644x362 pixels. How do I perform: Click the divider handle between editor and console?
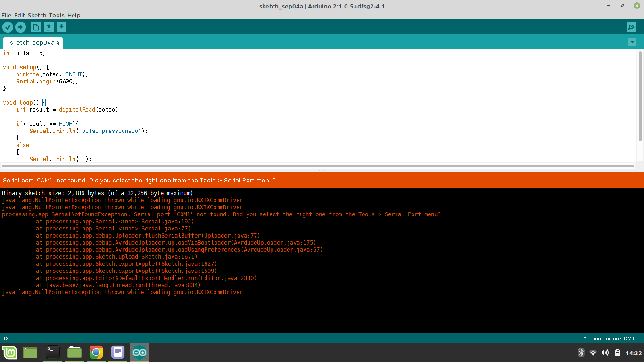pyautogui.click(x=322, y=171)
